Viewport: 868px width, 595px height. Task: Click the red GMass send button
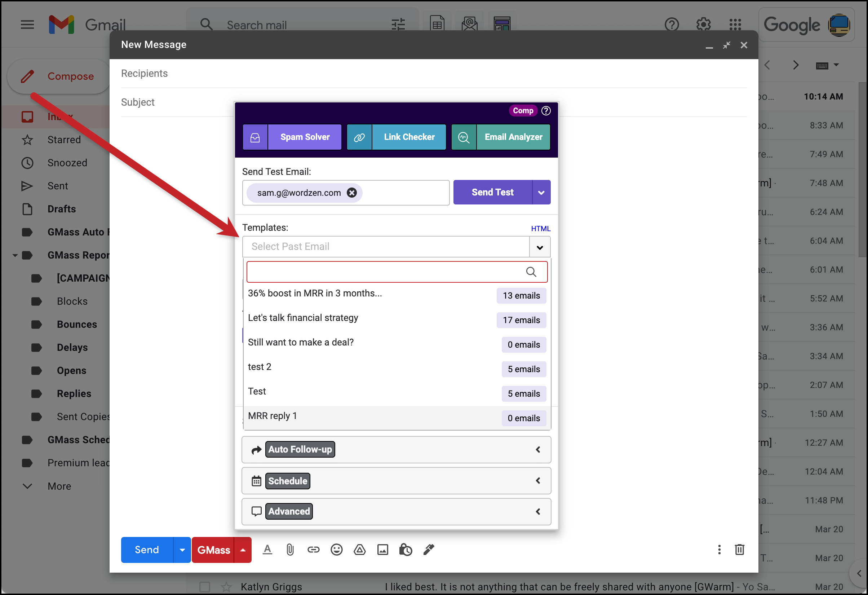pos(213,550)
